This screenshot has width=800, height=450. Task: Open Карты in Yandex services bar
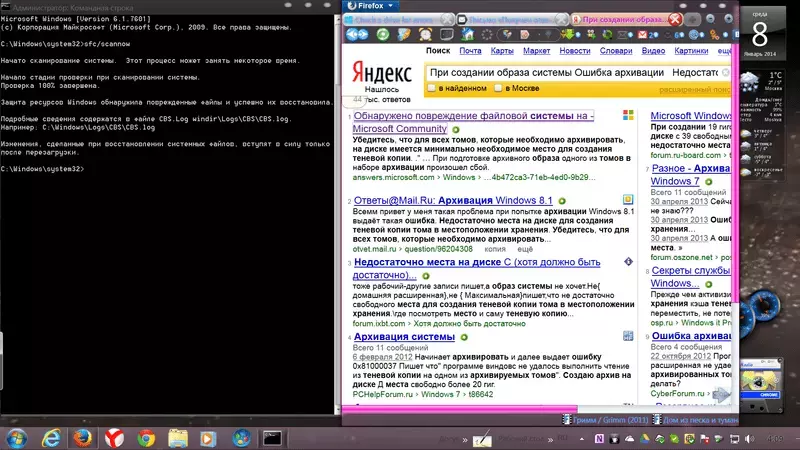502,51
